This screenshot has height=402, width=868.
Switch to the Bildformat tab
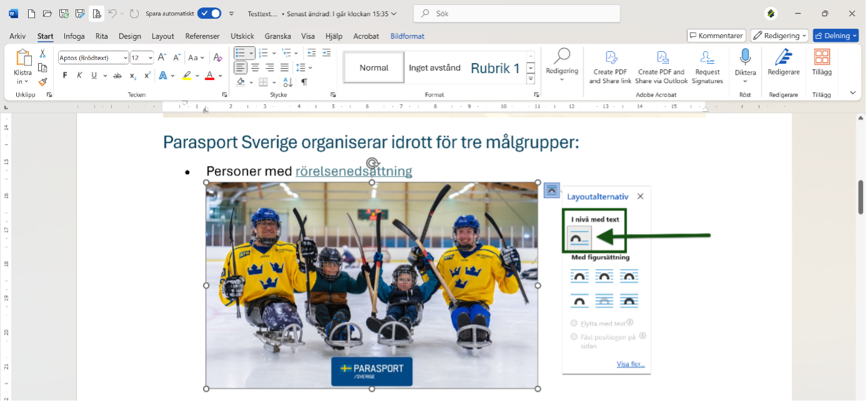pyautogui.click(x=407, y=36)
